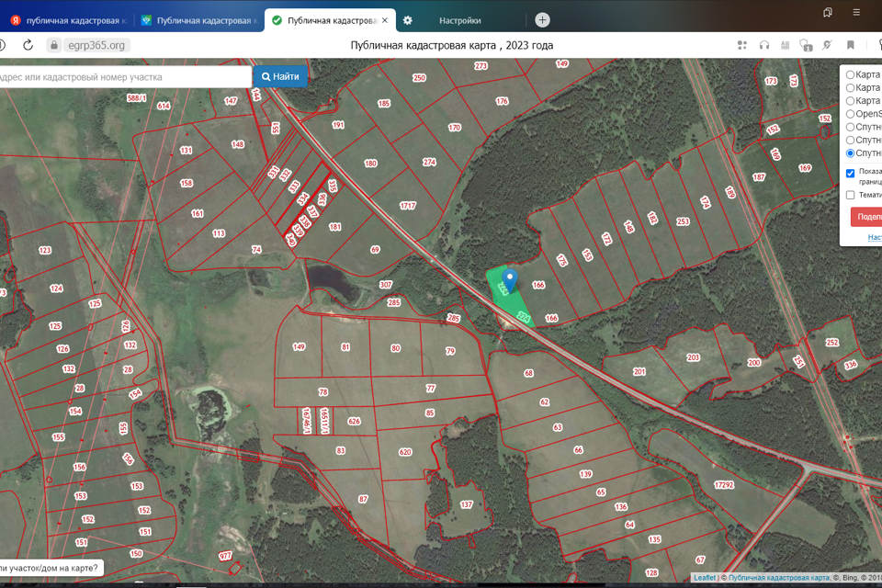The image size is (882, 588).
Task: Switch to the Настройки tab
Action: (458, 20)
